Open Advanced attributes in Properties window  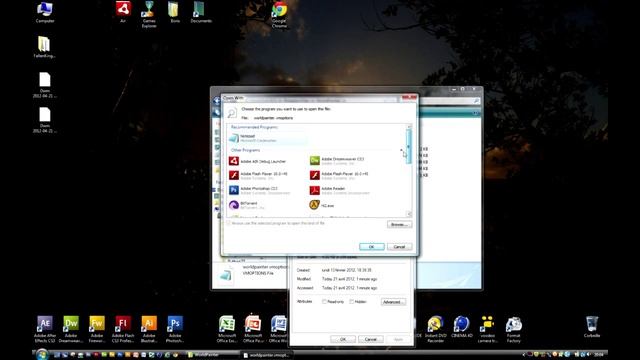[x=393, y=302]
